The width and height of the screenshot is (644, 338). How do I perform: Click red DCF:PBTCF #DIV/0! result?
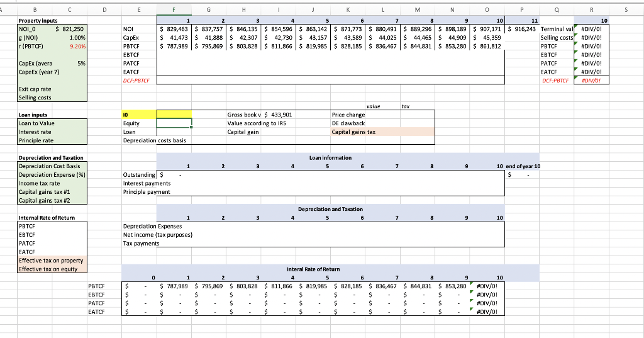click(591, 81)
